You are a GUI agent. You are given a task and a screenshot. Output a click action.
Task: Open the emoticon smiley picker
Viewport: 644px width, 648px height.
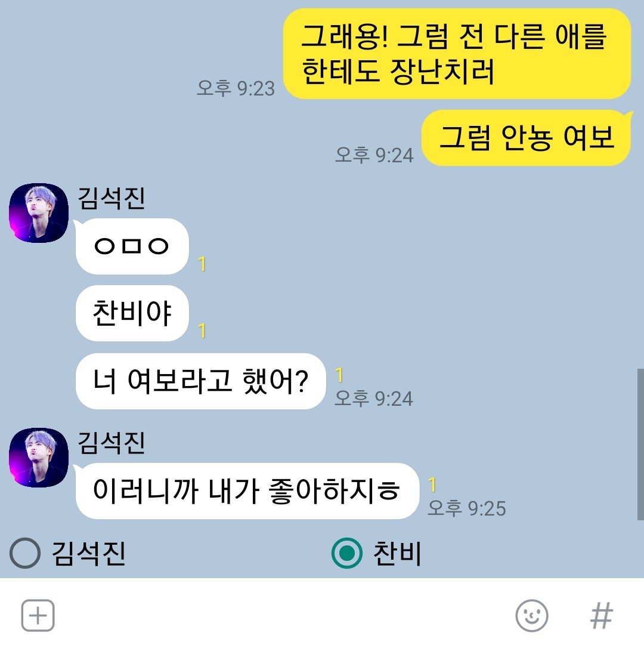pos(532,615)
